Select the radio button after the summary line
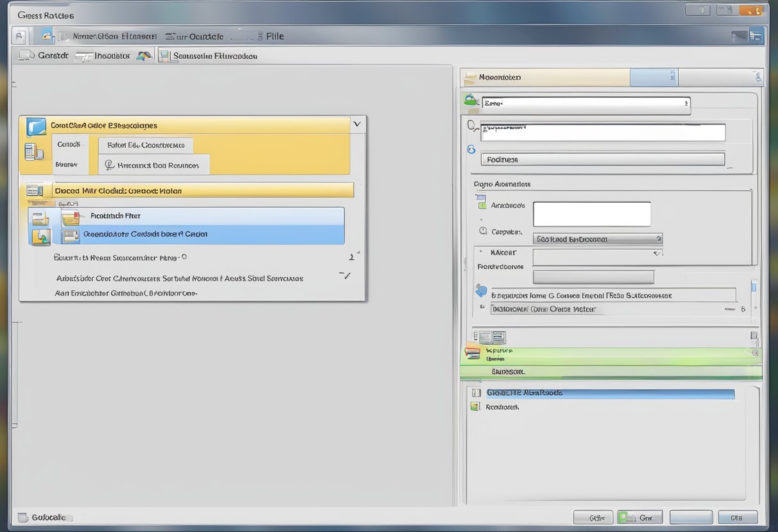 coord(184,256)
